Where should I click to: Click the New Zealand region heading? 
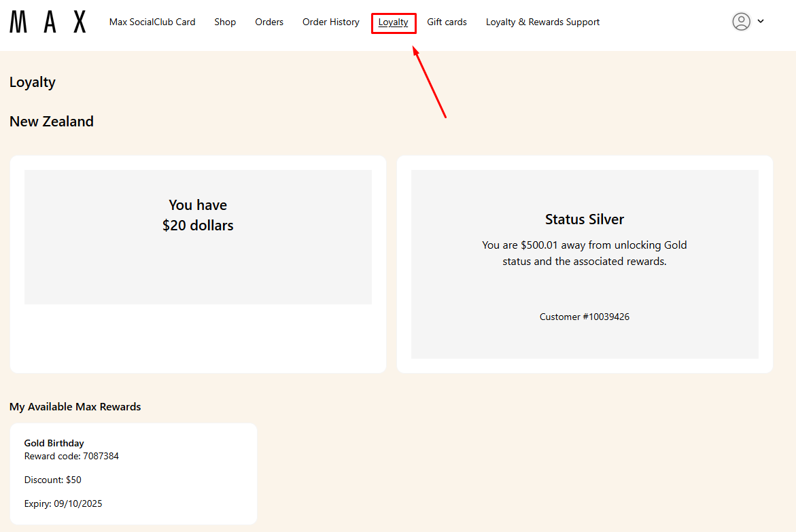click(x=52, y=122)
